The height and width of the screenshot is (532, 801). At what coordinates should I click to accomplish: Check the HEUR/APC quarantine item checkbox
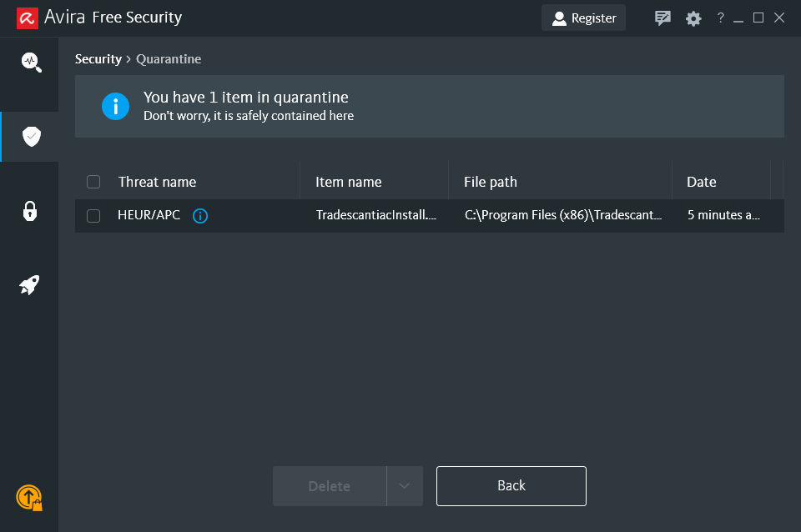click(x=93, y=216)
